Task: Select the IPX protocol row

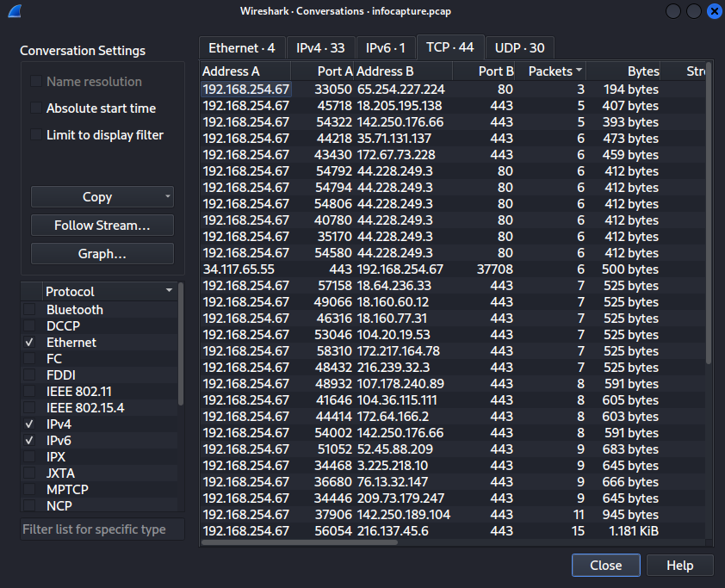Action: 99,457
